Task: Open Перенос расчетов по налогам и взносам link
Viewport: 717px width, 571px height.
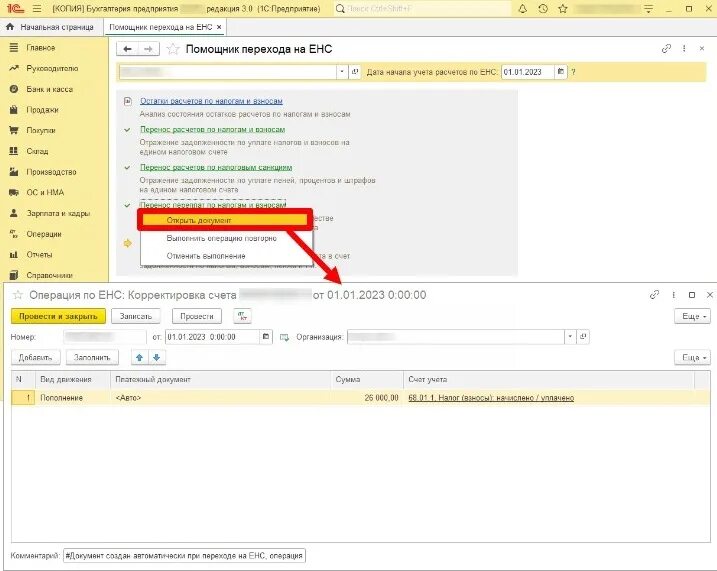Action: (213, 129)
